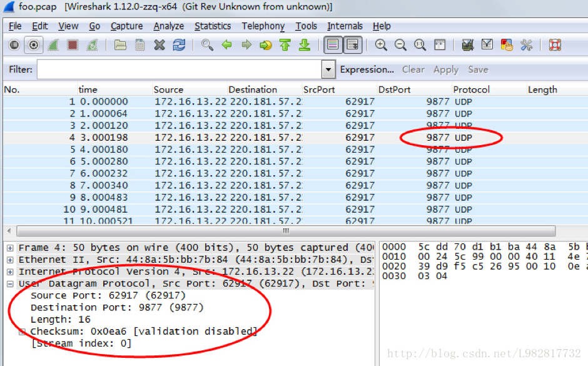Screen dimensions: 588x366
Task: Select the Destination Port: 9877 field
Action: 117,307
